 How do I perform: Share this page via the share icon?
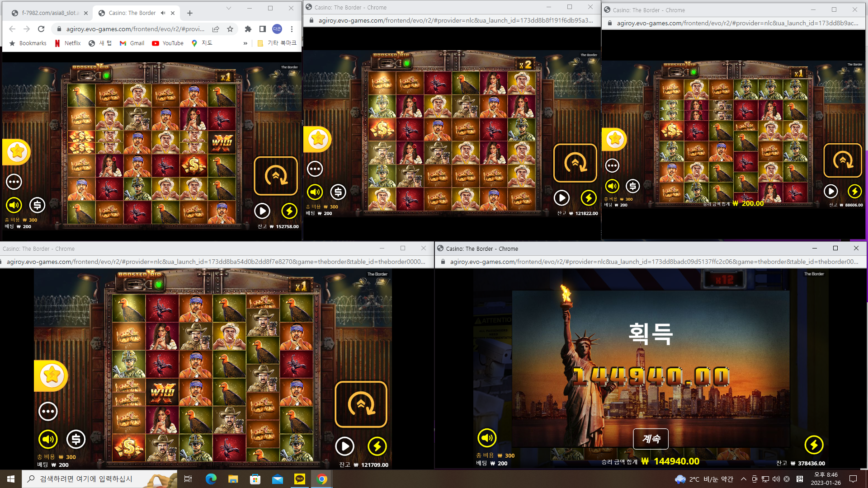[216, 29]
